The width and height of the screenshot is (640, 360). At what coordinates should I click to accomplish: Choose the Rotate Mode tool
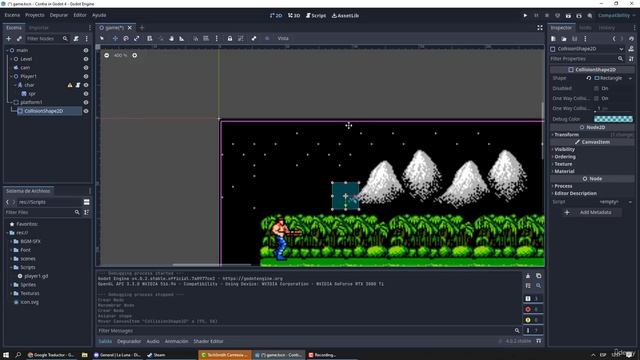coord(126,38)
